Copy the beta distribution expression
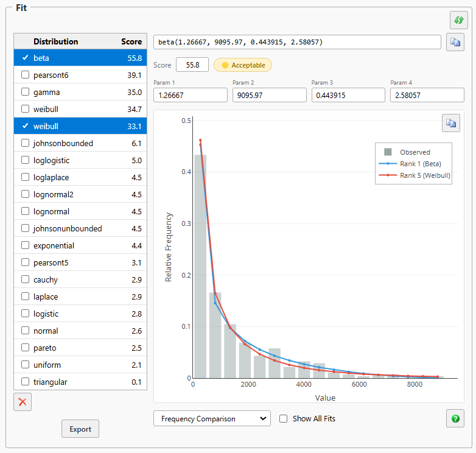The height and width of the screenshot is (453, 476). tap(455, 42)
